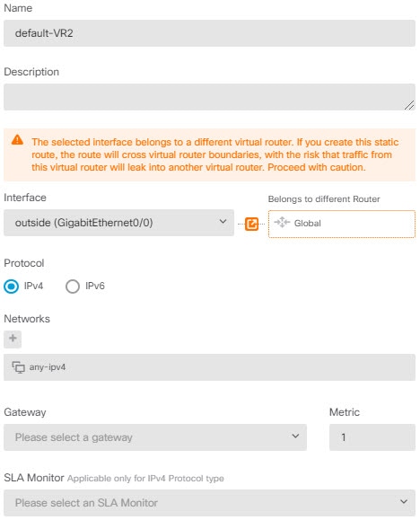This screenshot has width=420, height=520.
Task: Click the Metric input field
Action: 372,437
